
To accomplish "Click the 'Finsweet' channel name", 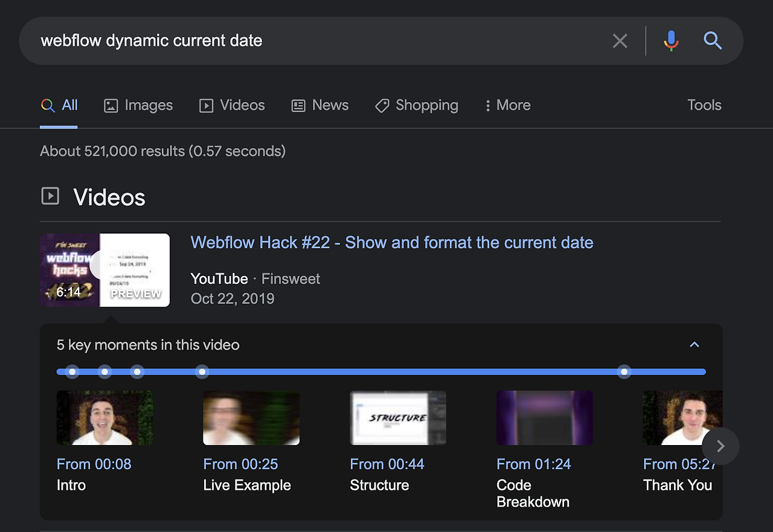I will click(290, 279).
